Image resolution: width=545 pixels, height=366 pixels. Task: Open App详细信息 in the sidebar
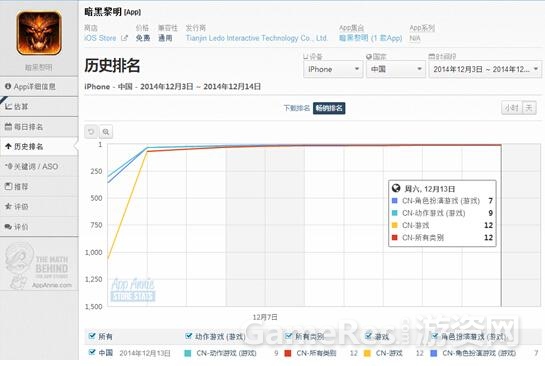tap(39, 87)
